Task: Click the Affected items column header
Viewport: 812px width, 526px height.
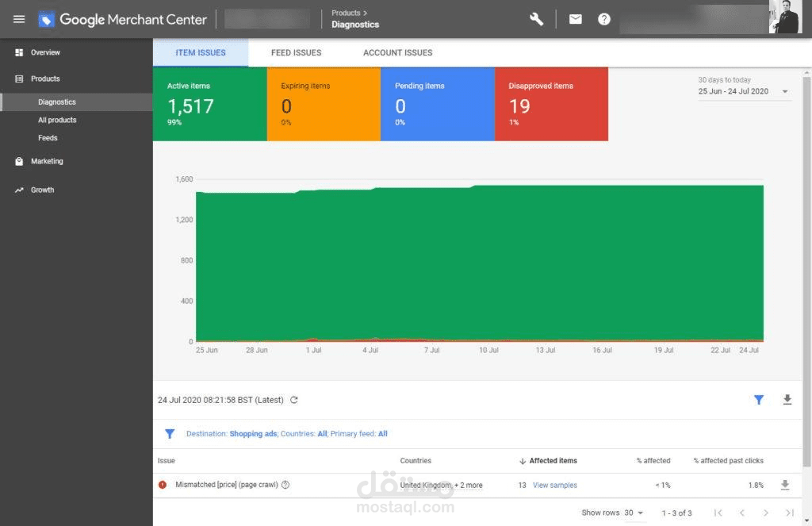Action: pos(553,461)
